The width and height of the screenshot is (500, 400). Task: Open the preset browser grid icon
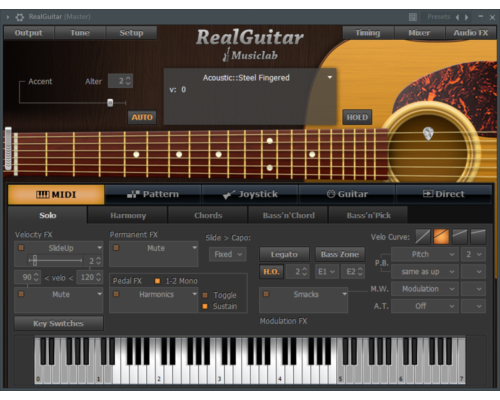[x=413, y=17]
